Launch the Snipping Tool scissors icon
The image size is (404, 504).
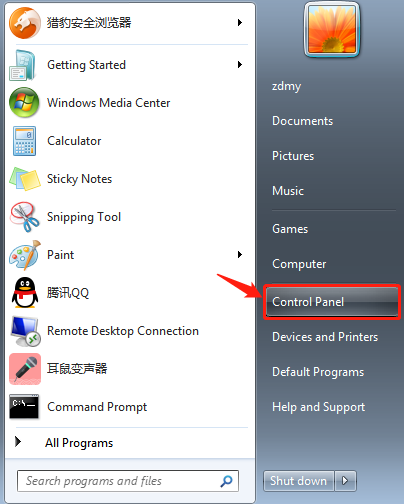tap(25, 217)
